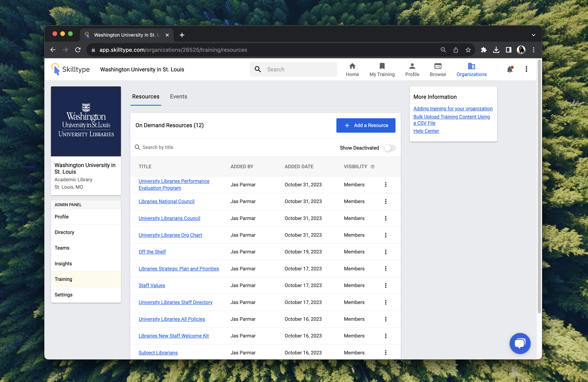Bookmark page with star icon
Screen dimensions: 588x382
(x=468, y=50)
